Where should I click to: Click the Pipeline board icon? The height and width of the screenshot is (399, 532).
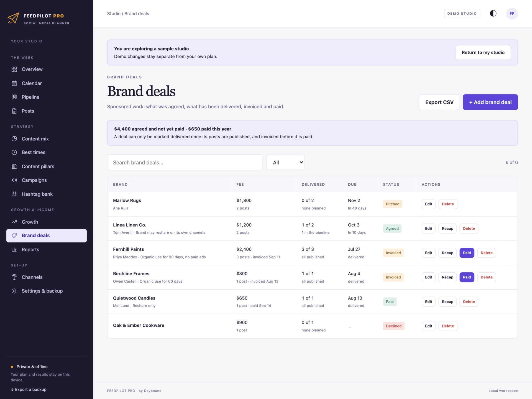coord(14,97)
